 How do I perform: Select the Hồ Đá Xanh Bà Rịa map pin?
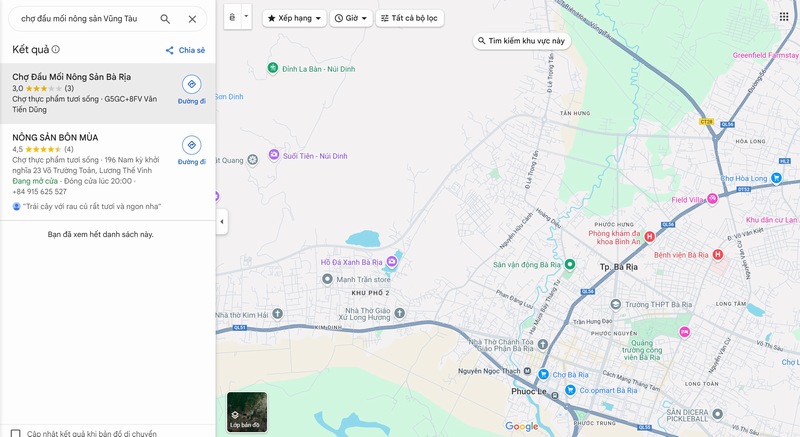pos(391,262)
